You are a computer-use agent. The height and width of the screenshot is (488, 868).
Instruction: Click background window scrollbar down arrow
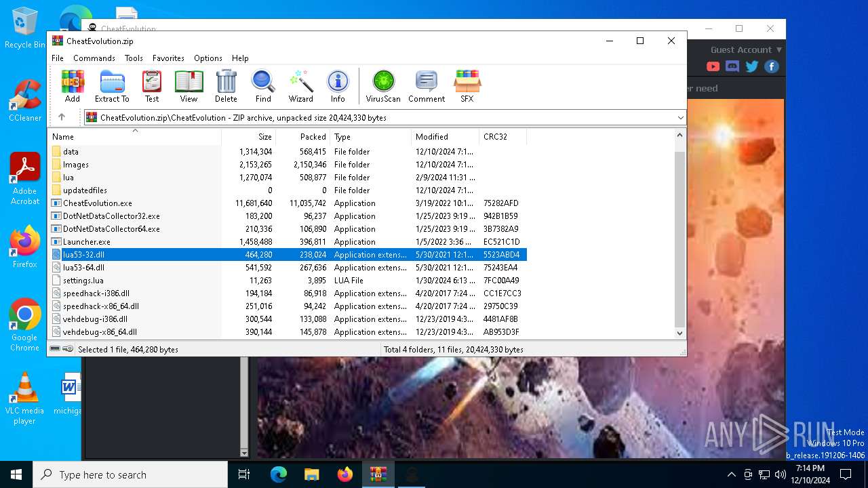(x=244, y=452)
